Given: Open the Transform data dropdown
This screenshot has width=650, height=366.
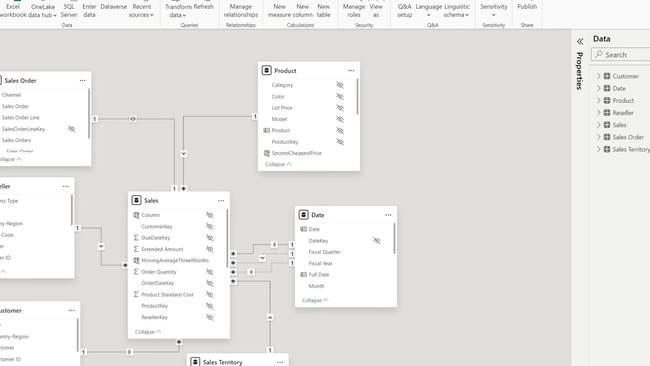Looking at the screenshot, I should pos(178,10).
